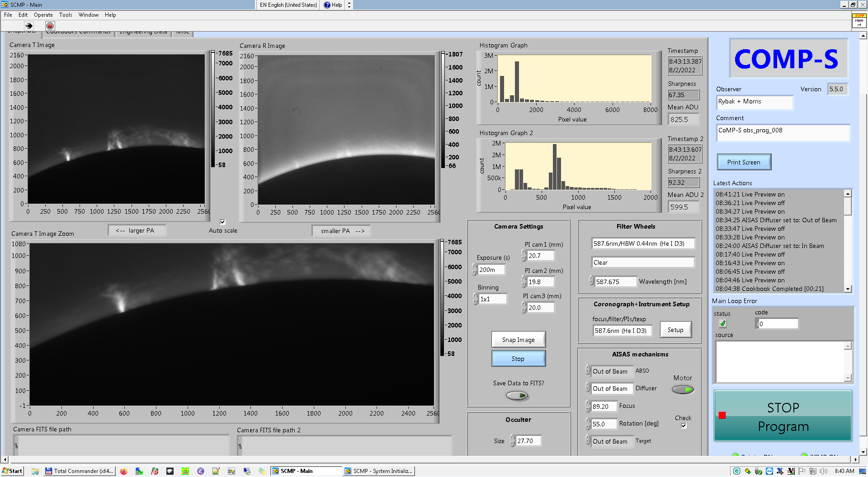
Task: Toggle the AISAS Motor switch
Action: tap(682, 389)
